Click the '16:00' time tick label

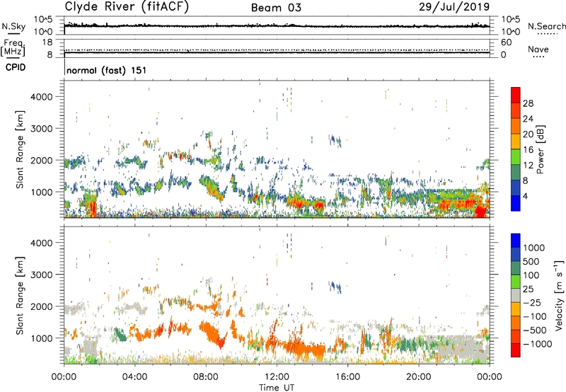347,377
